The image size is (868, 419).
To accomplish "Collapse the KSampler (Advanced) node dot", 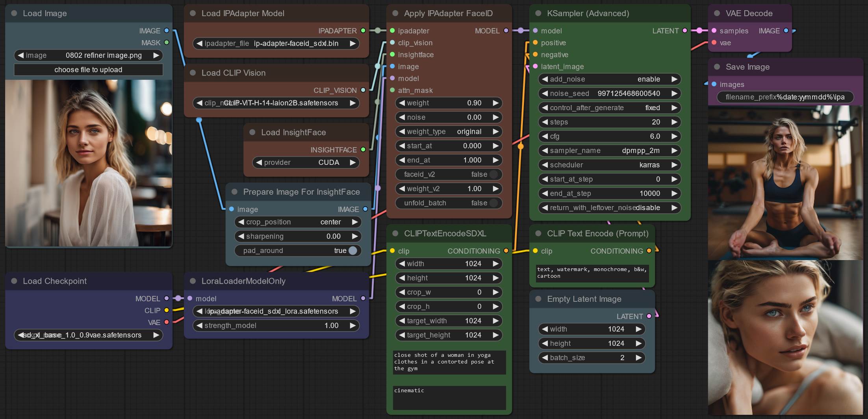I will pos(538,13).
